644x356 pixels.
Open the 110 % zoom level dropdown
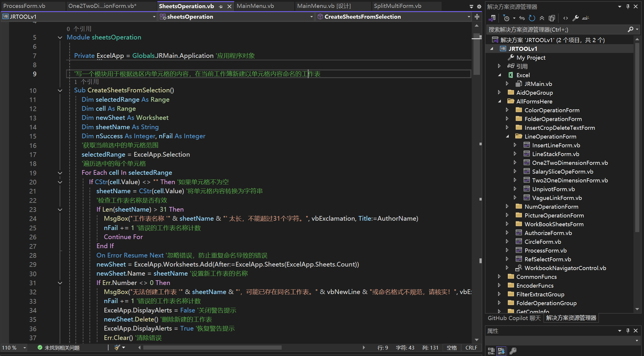[x=25, y=348]
